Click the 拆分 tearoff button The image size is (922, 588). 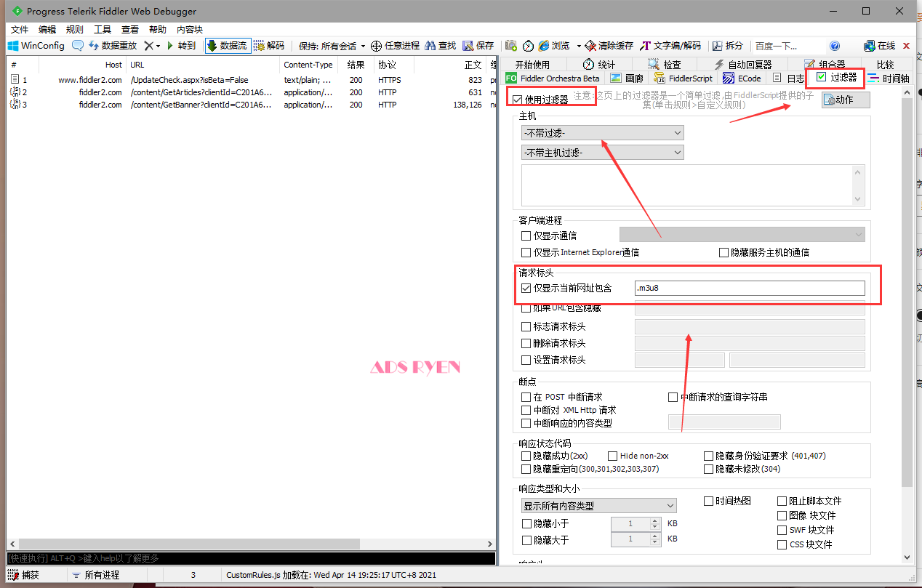pos(728,45)
